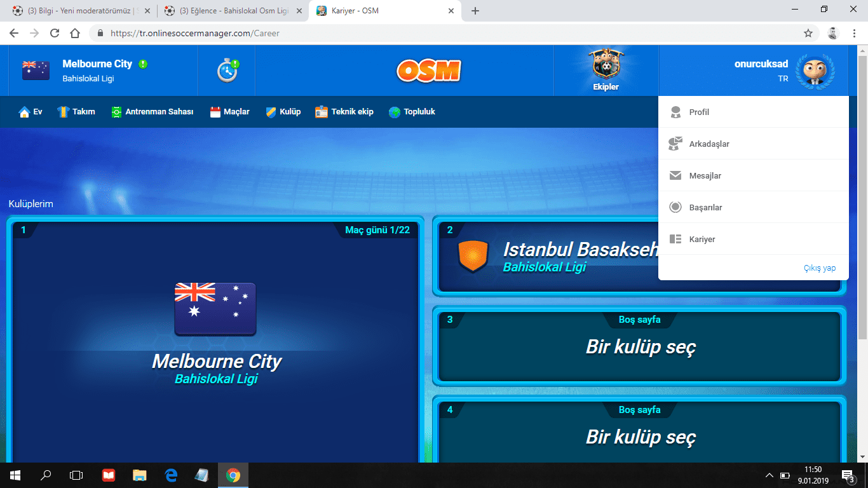Open Ekipler crews icon
This screenshot has width=868, height=488.
pyautogui.click(x=606, y=71)
